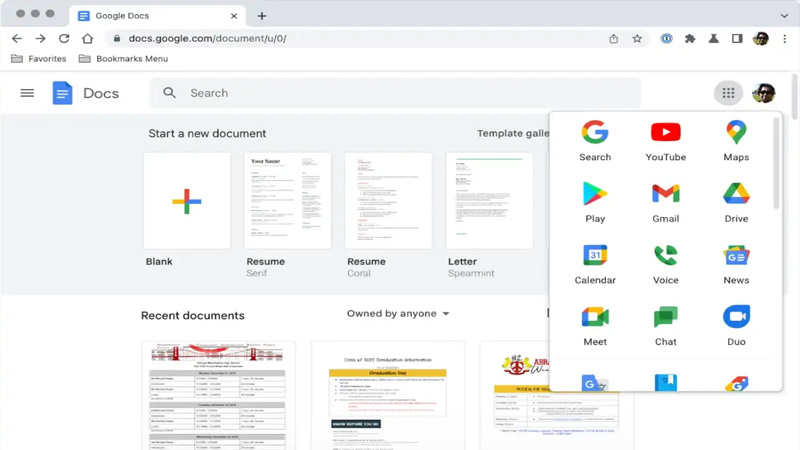Viewport: 800px width, 450px height.
Task: Open the Chrome three-dot menu
Action: [x=785, y=38]
